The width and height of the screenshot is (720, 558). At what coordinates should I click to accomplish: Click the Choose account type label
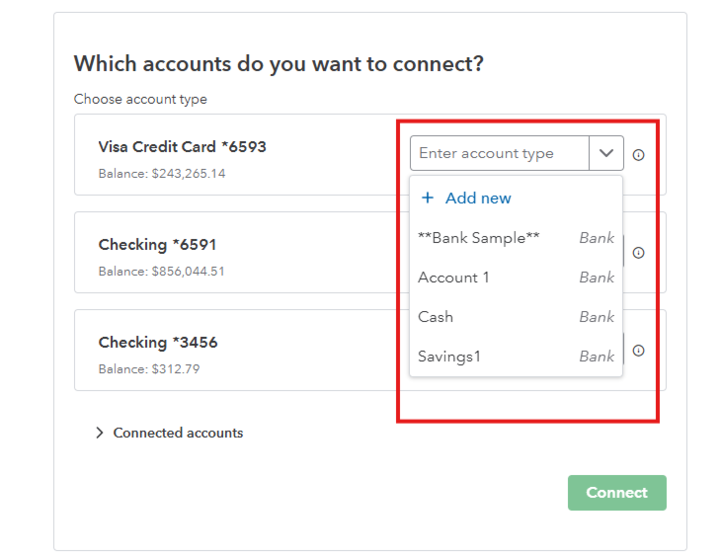(140, 100)
